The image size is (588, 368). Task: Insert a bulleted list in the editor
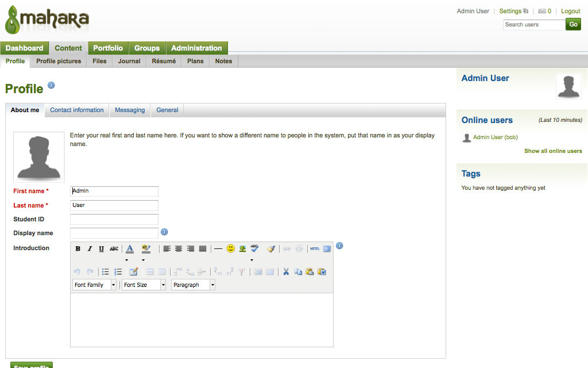(106, 272)
